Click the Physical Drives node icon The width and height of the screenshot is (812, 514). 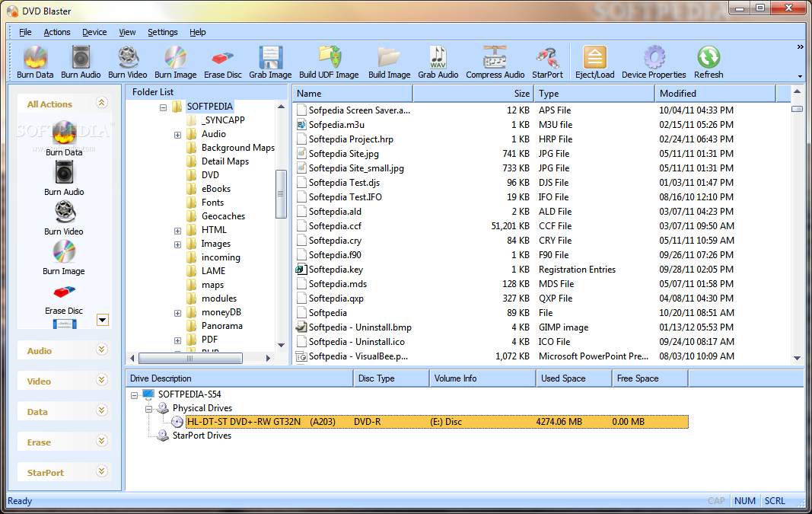click(163, 408)
